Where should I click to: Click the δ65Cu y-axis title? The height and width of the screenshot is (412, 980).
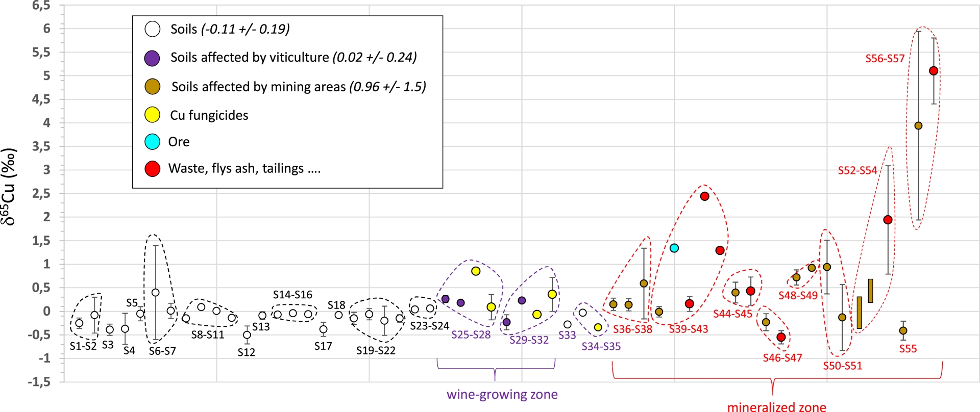tap(9, 187)
